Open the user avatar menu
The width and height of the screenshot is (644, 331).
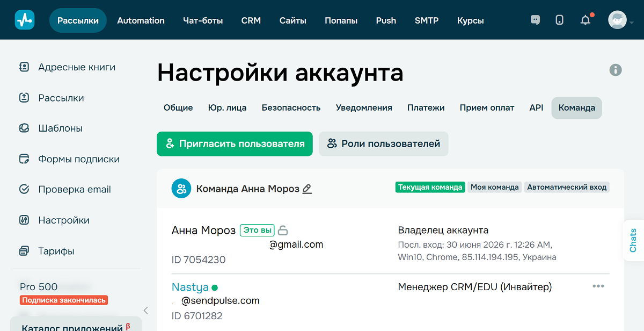(x=618, y=20)
